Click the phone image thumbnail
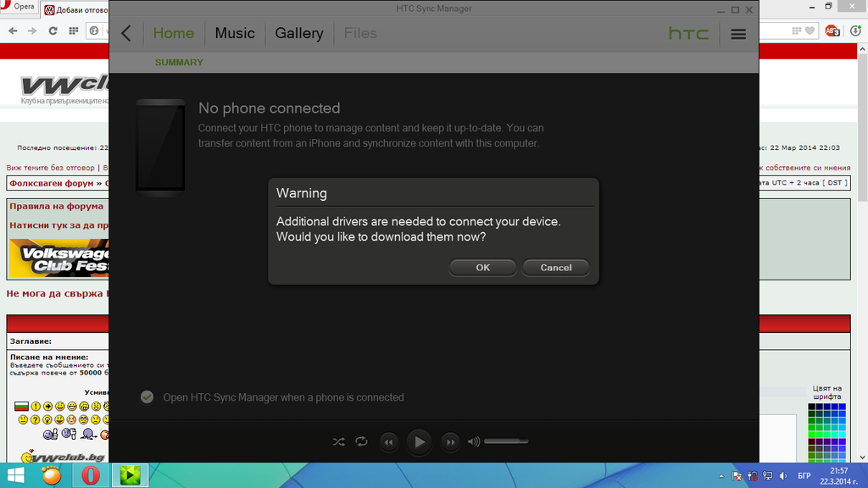This screenshot has height=488, width=868. (160, 147)
